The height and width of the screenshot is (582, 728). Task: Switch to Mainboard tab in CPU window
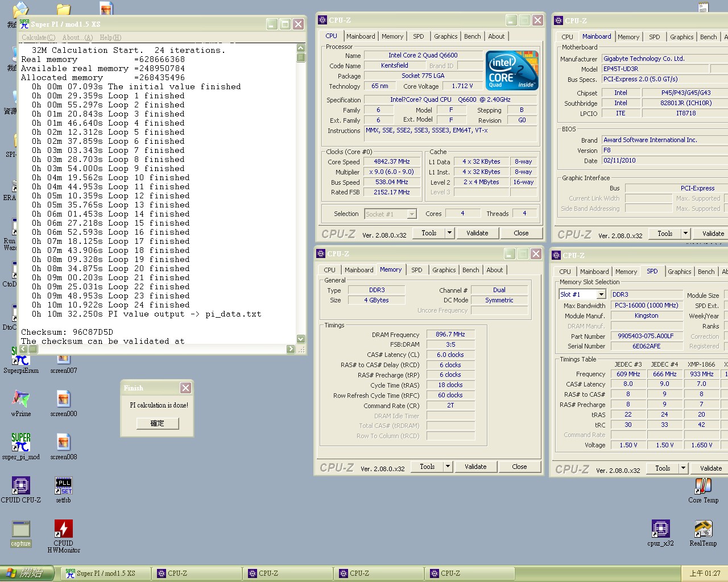pyautogui.click(x=361, y=36)
